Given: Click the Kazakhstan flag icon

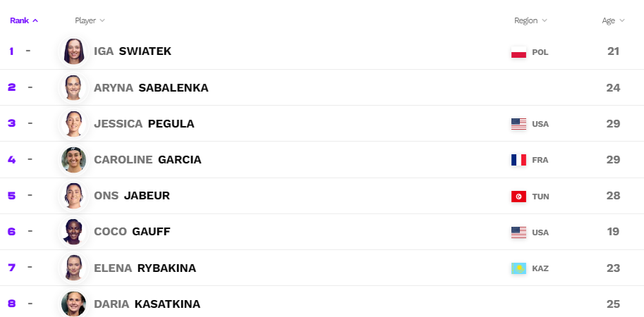Looking at the screenshot, I should (x=518, y=268).
